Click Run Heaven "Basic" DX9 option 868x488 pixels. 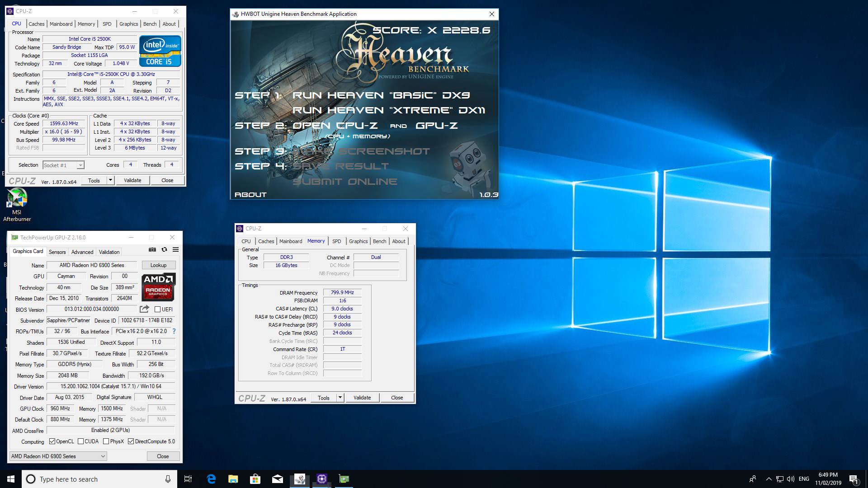pyautogui.click(x=381, y=95)
